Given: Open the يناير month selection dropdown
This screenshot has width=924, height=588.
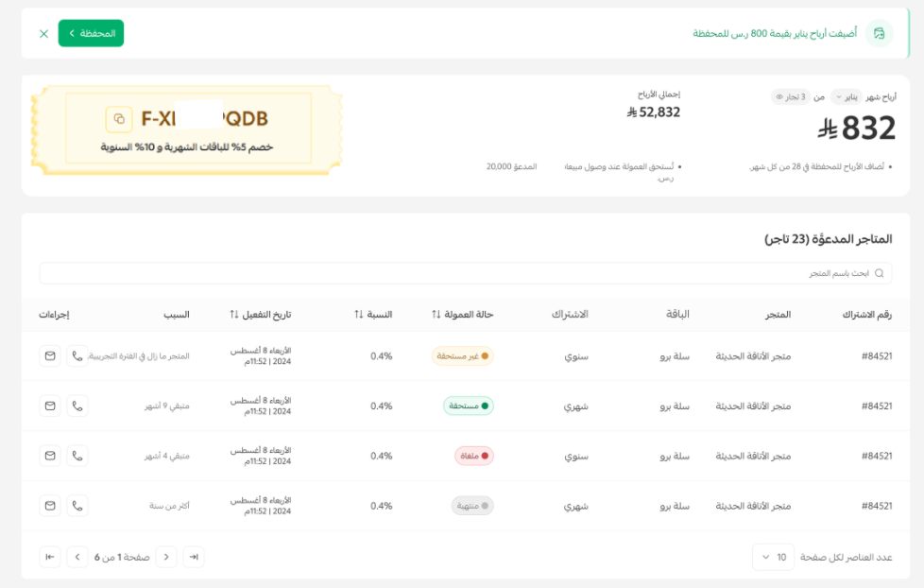Looking at the screenshot, I should (846, 95).
